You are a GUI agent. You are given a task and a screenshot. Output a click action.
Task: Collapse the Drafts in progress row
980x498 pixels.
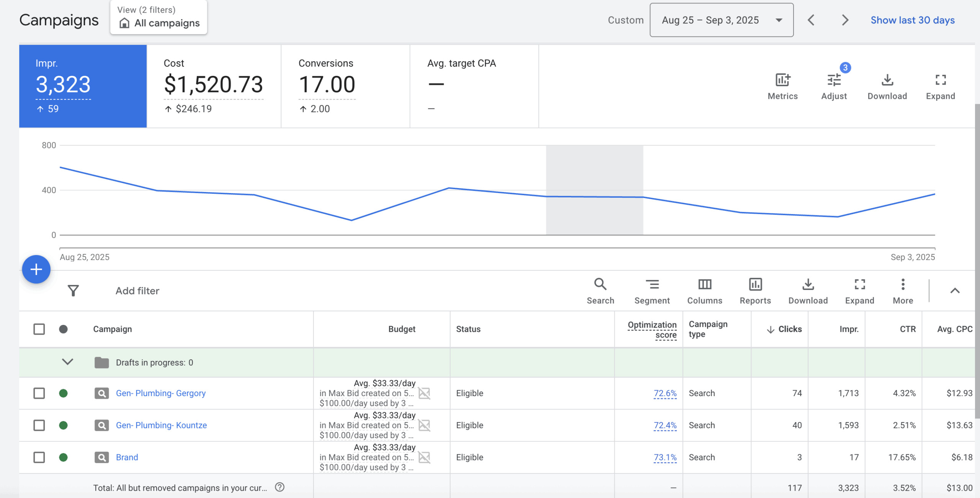67,362
